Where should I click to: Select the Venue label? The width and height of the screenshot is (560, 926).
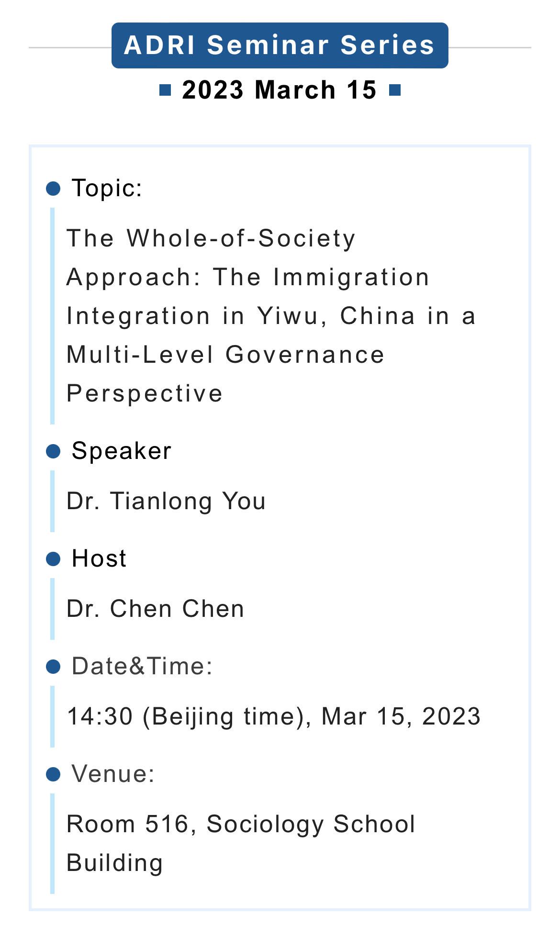[x=113, y=774]
